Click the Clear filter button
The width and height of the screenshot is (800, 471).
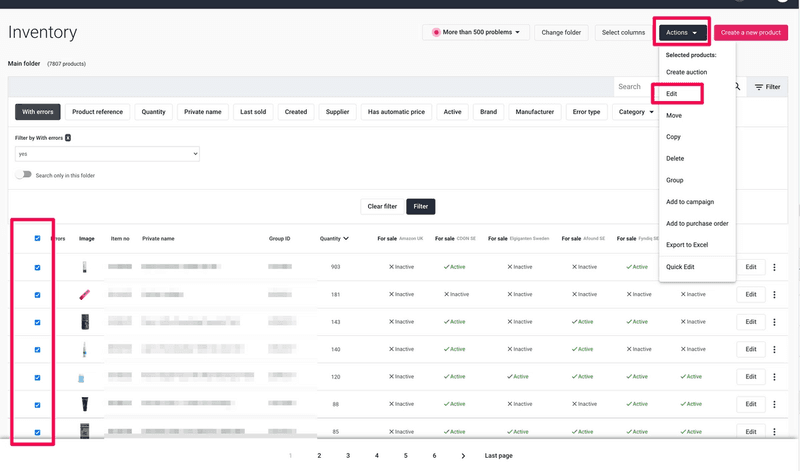pos(382,207)
